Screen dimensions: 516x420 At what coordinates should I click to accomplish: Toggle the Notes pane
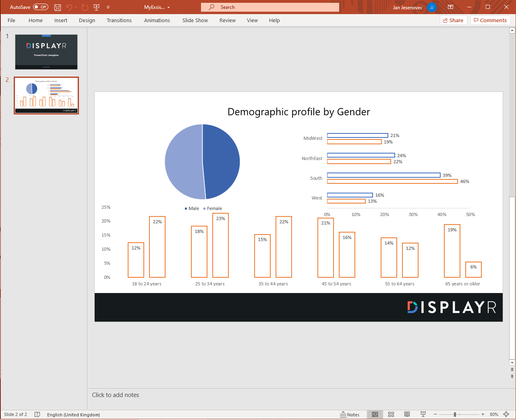pos(350,414)
